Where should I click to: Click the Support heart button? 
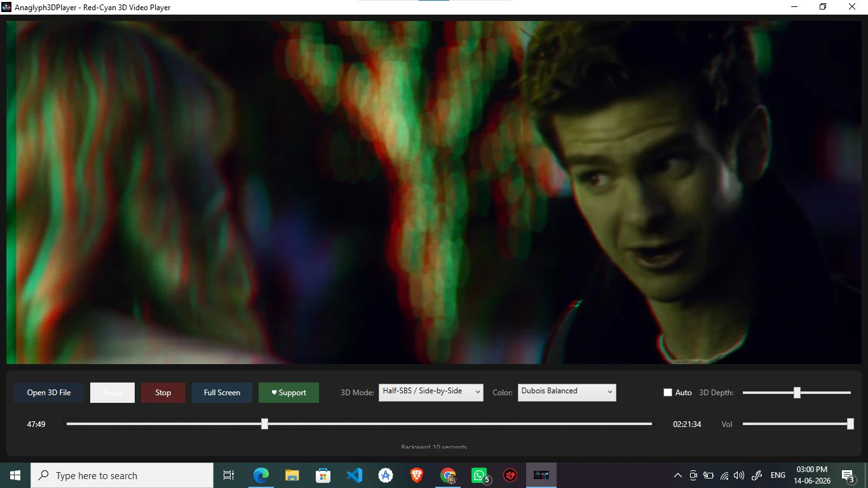288,393
